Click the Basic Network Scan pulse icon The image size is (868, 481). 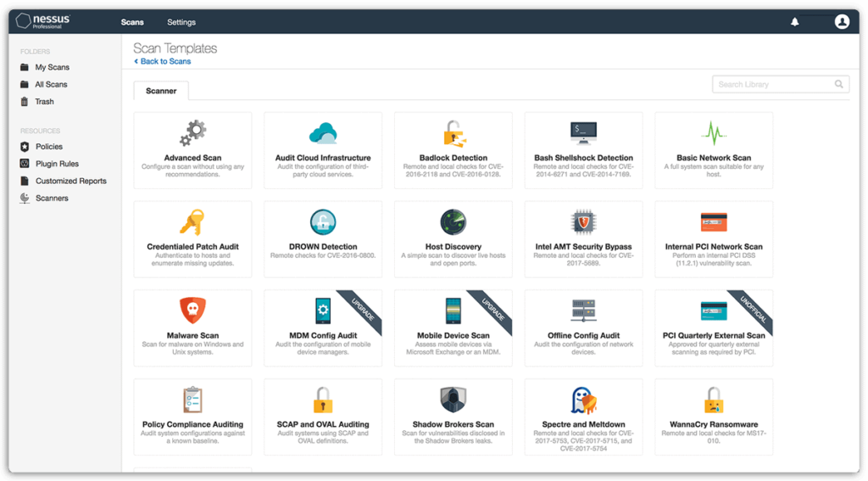[714, 133]
